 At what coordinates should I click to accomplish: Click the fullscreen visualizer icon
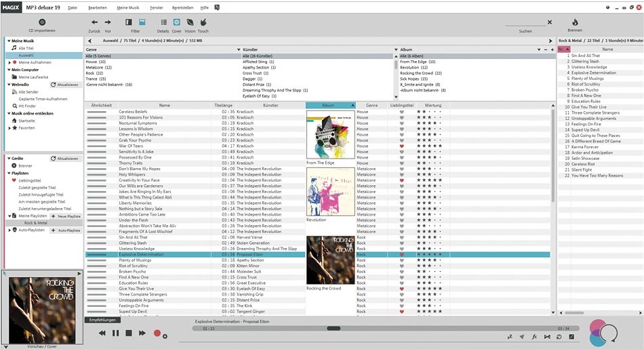point(571,337)
